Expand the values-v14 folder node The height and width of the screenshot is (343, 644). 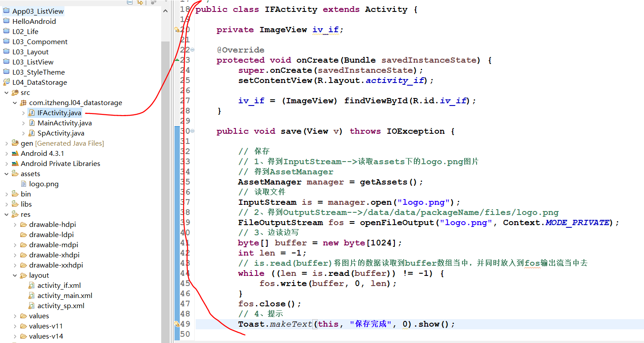coord(15,336)
